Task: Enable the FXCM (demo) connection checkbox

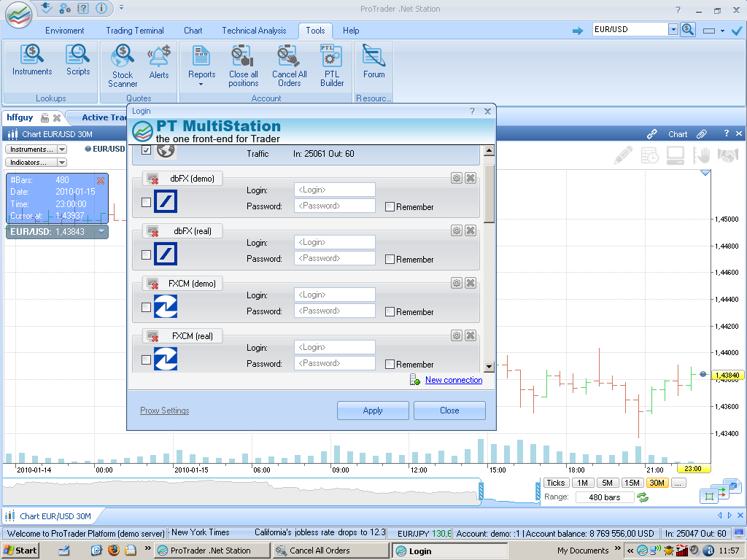Action: coord(146,307)
